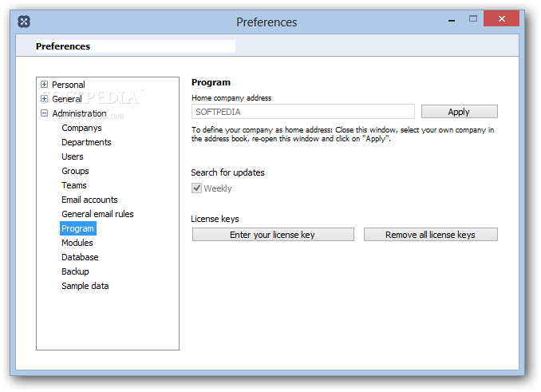Select General email rules item
The height and width of the screenshot is (392, 541).
pos(97,214)
